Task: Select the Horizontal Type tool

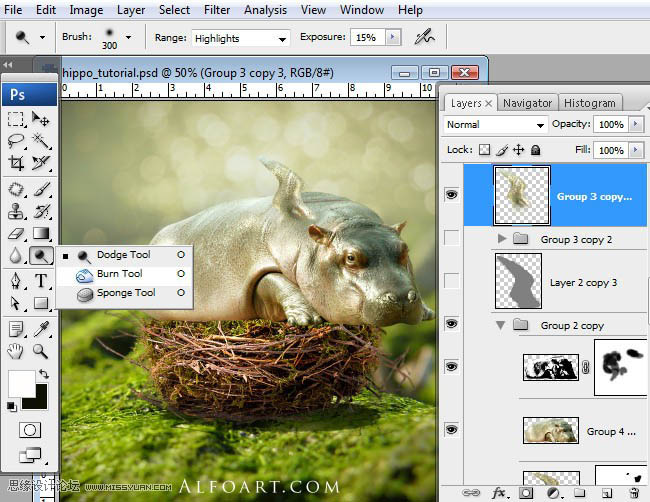Action: click(41, 279)
